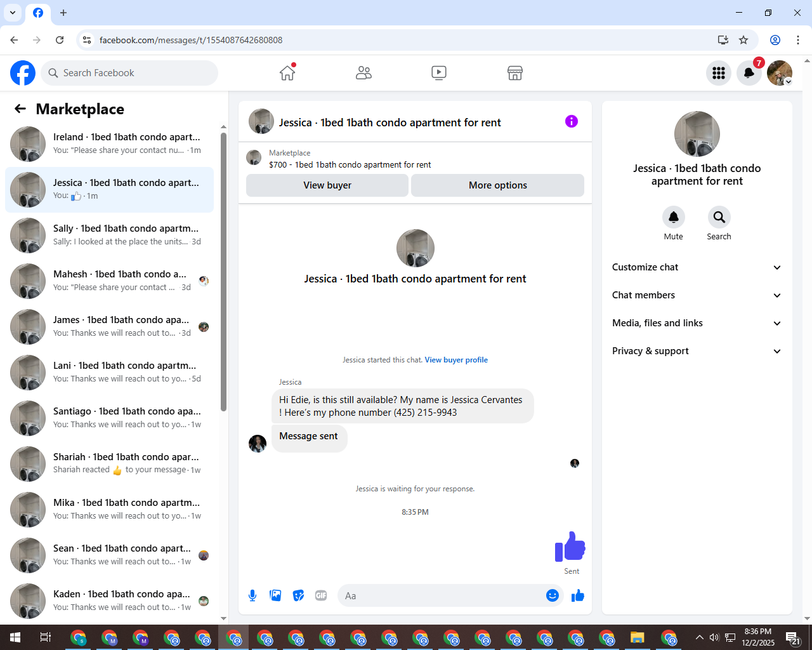Open the Windows notification center icon
This screenshot has width=812, height=650.
[793, 637]
